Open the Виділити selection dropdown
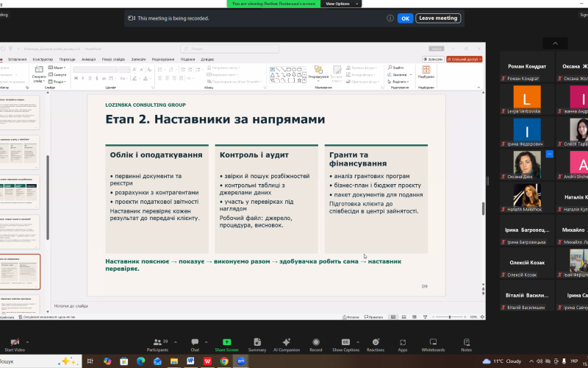Image resolution: width=588 pixels, height=368 pixels. [x=398, y=82]
